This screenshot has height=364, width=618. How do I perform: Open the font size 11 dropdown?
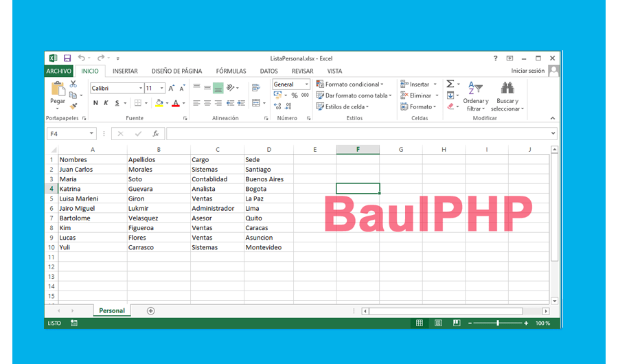click(x=161, y=88)
